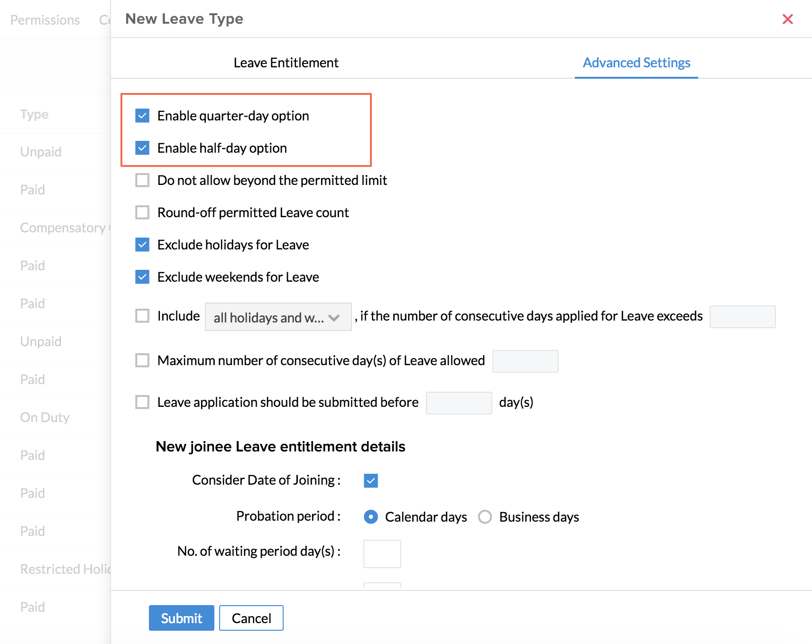Select Business days probation period
This screenshot has width=812, height=644.
point(485,517)
